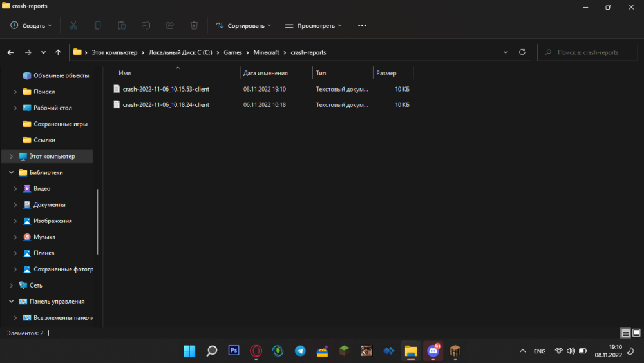The width and height of the screenshot is (644, 363).
Task: Click Minecraft in the address breadcrumb
Action: click(266, 52)
